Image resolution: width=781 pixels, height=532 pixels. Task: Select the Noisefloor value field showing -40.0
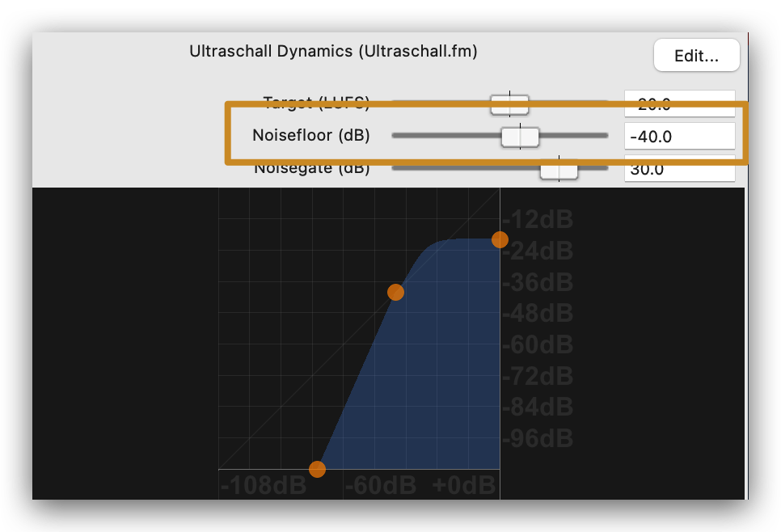coord(679,136)
